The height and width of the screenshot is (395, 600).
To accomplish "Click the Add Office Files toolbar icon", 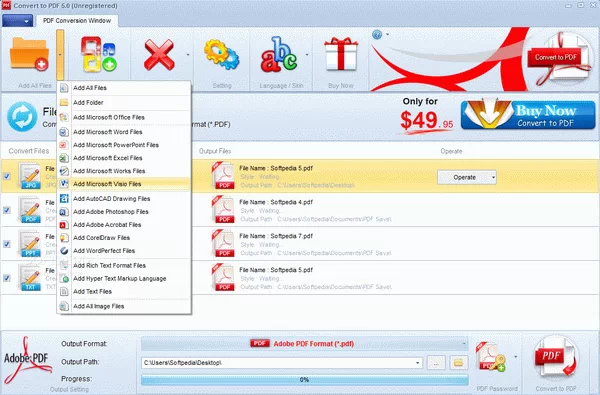I will pyautogui.click(x=98, y=54).
